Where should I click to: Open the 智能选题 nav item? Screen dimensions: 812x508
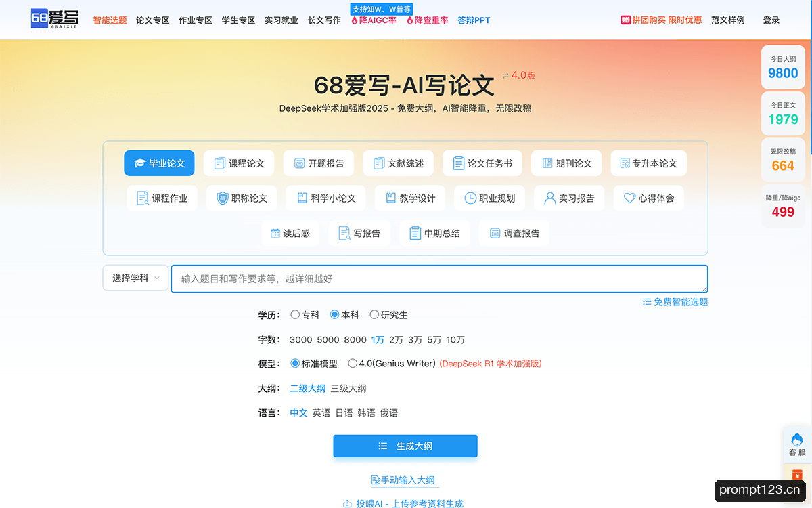click(110, 20)
